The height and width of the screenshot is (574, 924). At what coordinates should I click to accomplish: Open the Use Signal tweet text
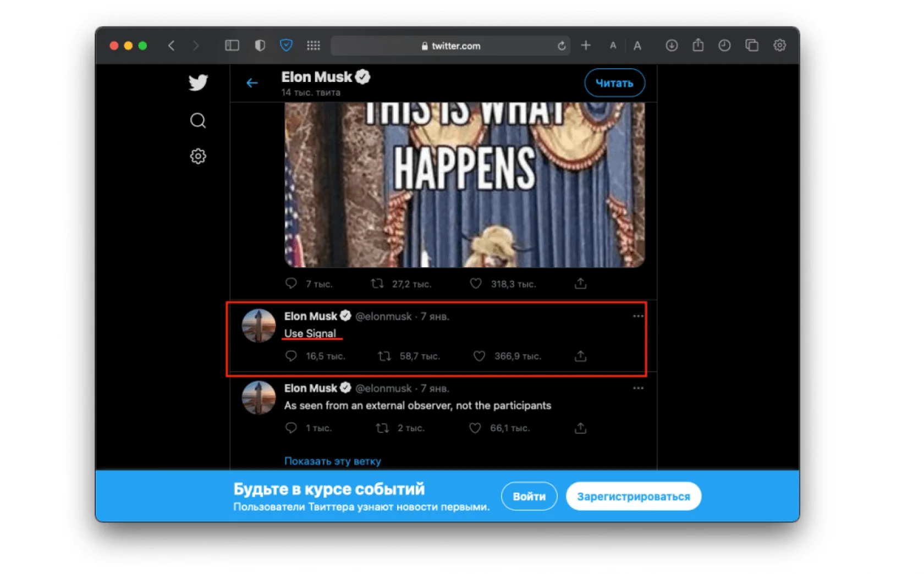point(310,333)
